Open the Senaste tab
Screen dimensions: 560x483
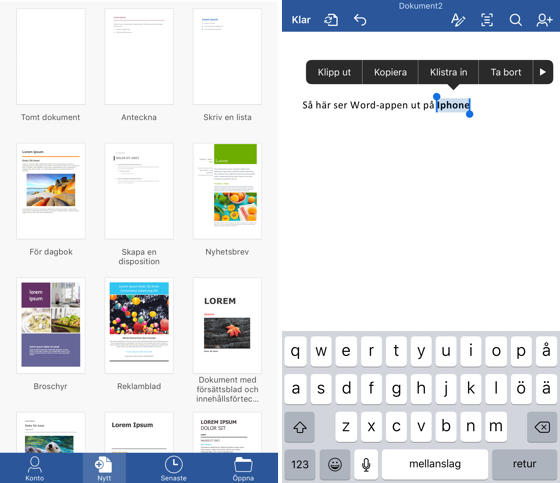pyautogui.click(x=174, y=468)
